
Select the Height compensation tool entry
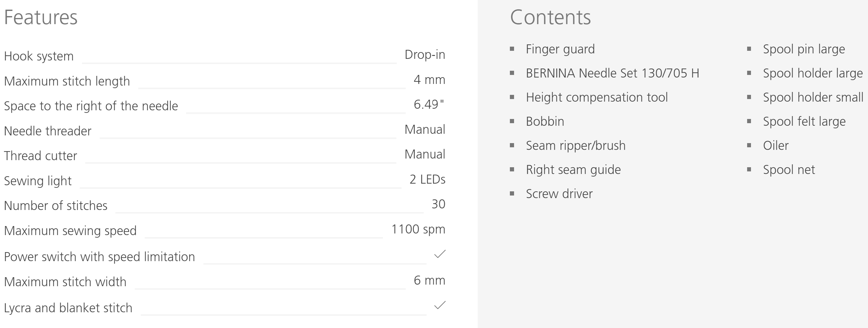[596, 97]
